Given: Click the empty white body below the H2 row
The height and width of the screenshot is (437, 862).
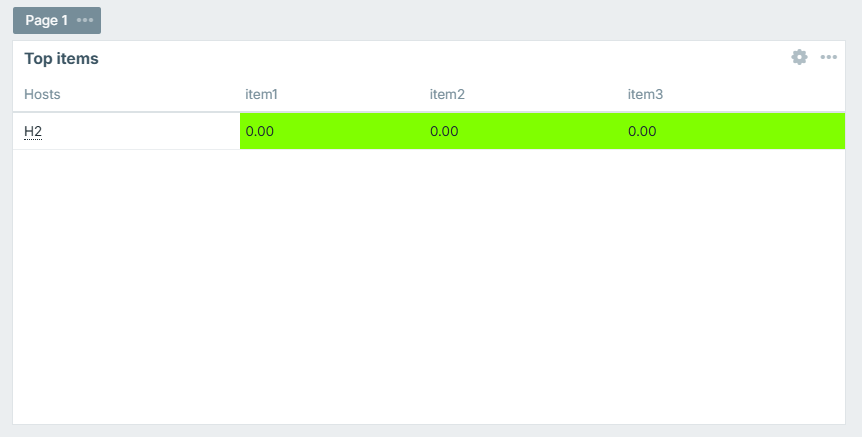Looking at the screenshot, I should (x=428, y=290).
